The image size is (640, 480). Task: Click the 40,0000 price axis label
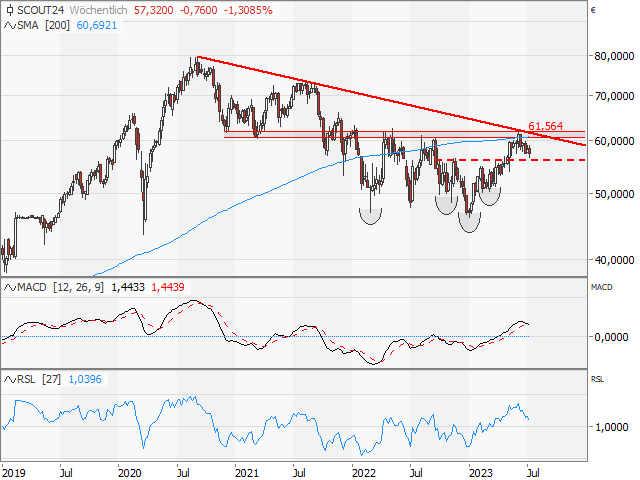pyautogui.click(x=614, y=260)
